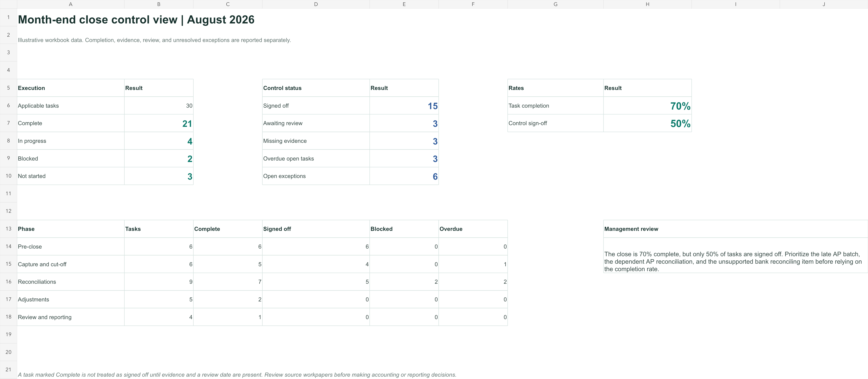Select the 'Applicable tasks' label cell
This screenshot has width=868, height=379.
click(x=71, y=106)
